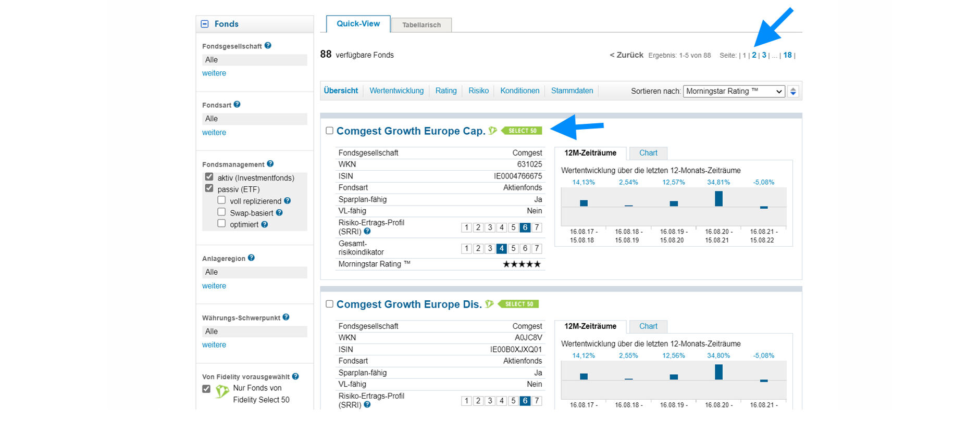980x421 pixels.
Task: Open help icon next to Von Fidelity vorausgewählt
Action: [295, 376]
